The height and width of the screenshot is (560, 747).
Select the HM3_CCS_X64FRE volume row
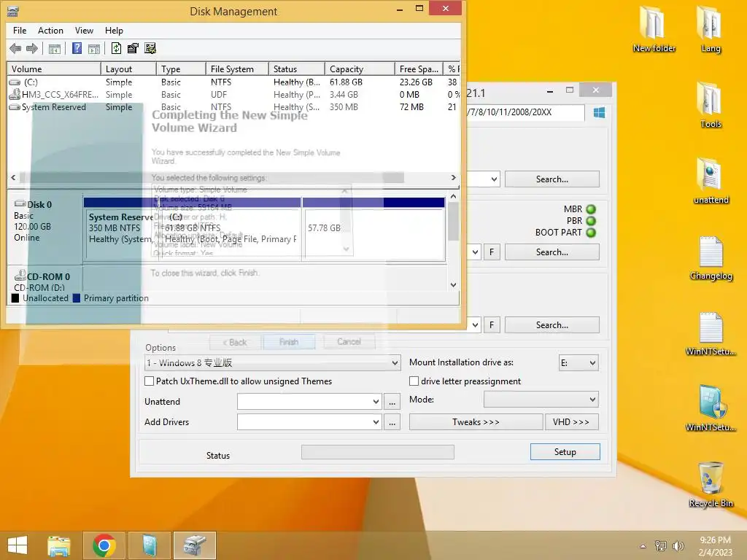[x=233, y=94]
